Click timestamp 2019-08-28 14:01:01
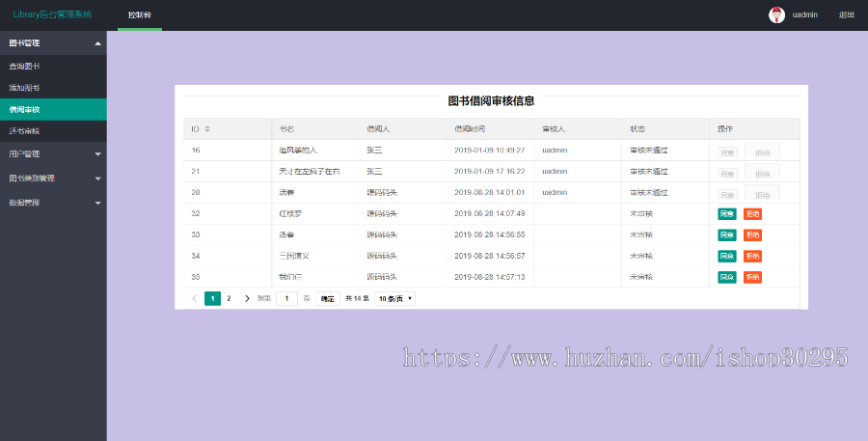This screenshot has height=441, width=868. (x=489, y=192)
